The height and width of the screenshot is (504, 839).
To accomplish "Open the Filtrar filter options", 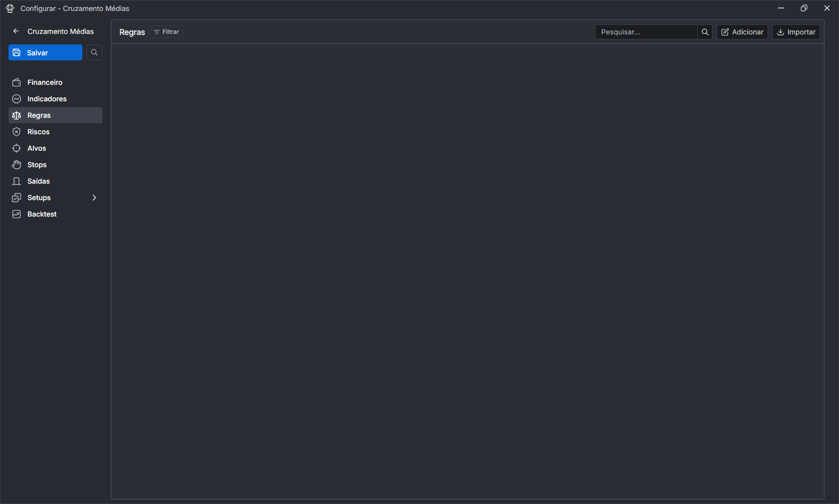I will pyautogui.click(x=166, y=32).
